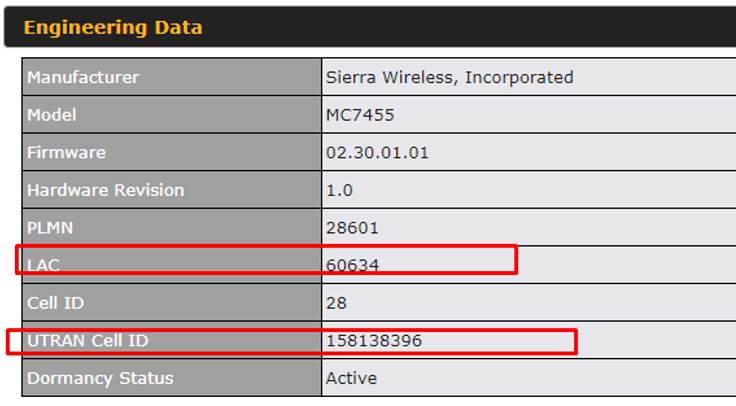Select the Manufacturer label cell
The height and width of the screenshot is (406, 736).
click(x=172, y=77)
